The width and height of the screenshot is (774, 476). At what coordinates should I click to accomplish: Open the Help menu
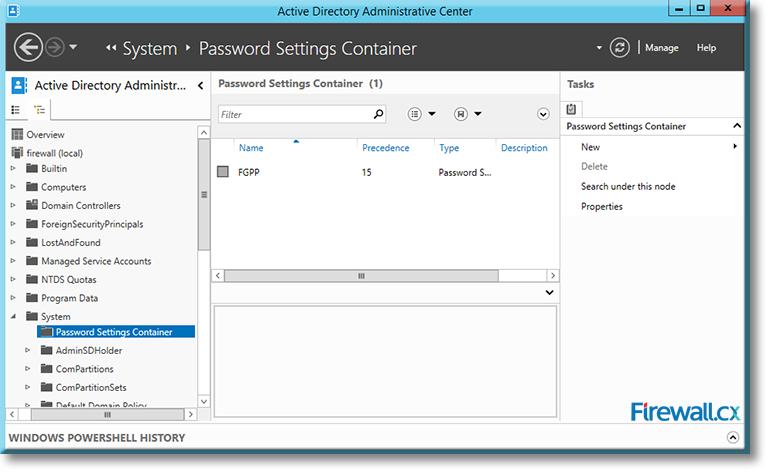(706, 48)
